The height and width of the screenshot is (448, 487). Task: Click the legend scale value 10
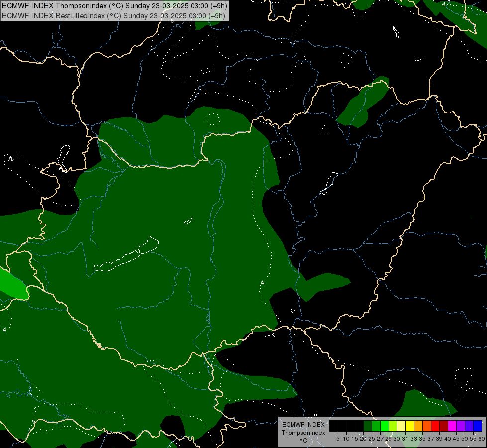click(x=346, y=439)
